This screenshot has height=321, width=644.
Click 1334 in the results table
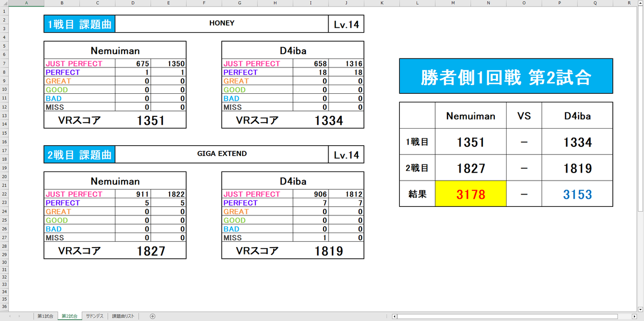click(x=577, y=142)
